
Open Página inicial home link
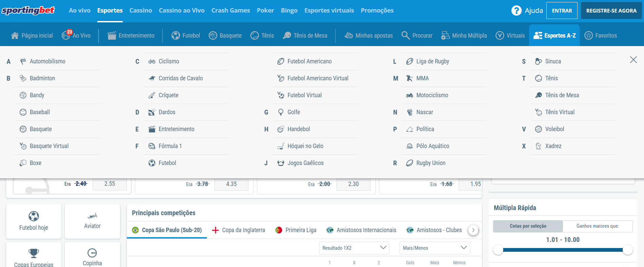click(32, 35)
